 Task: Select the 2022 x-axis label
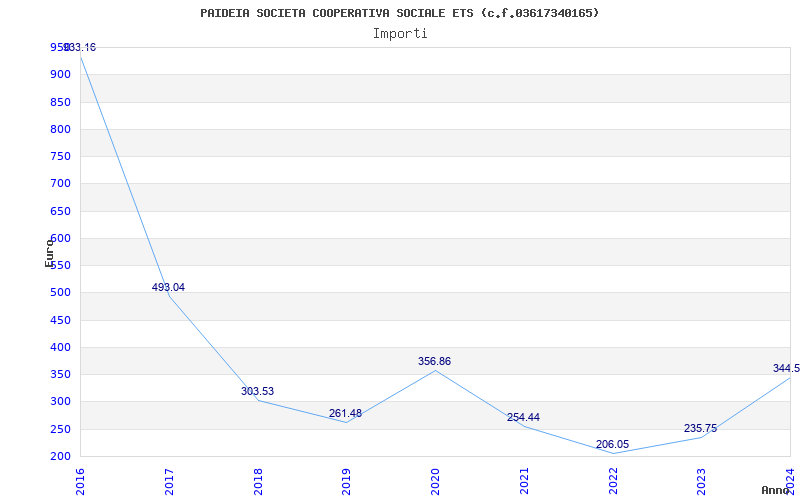613,482
